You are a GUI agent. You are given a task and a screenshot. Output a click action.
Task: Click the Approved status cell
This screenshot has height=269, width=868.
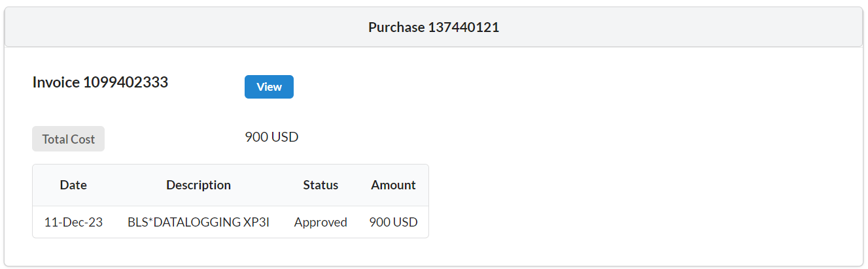321,222
